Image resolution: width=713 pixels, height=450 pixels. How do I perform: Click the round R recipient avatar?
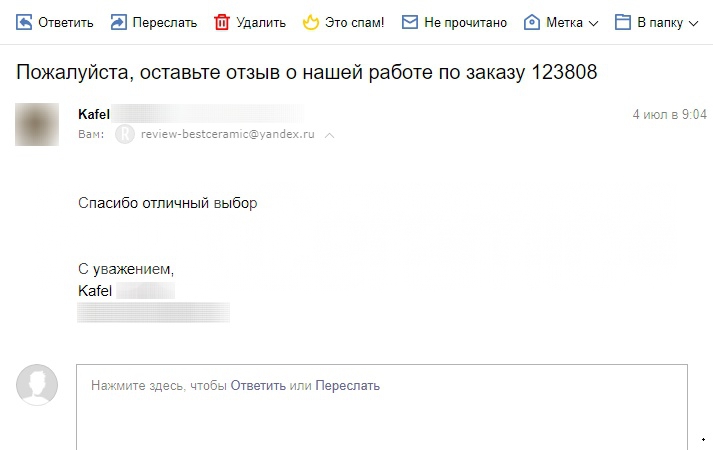tap(125, 135)
